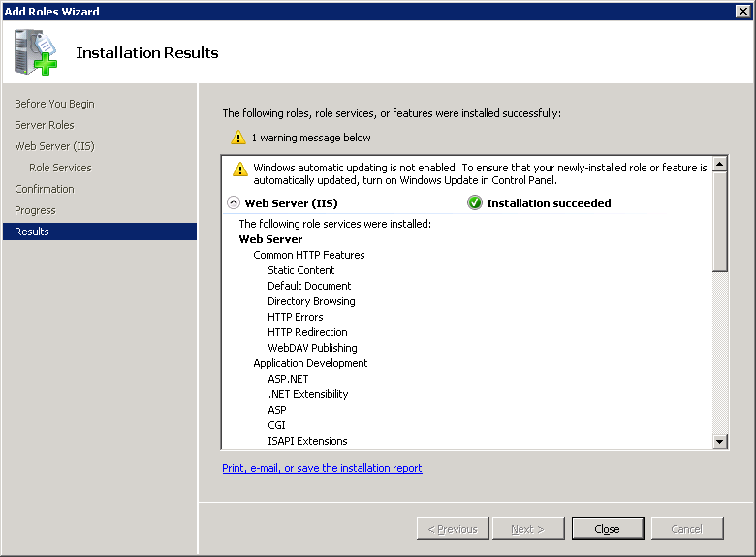756x557 pixels.
Task: Select the highlighted Results step
Action: pyautogui.click(x=100, y=232)
